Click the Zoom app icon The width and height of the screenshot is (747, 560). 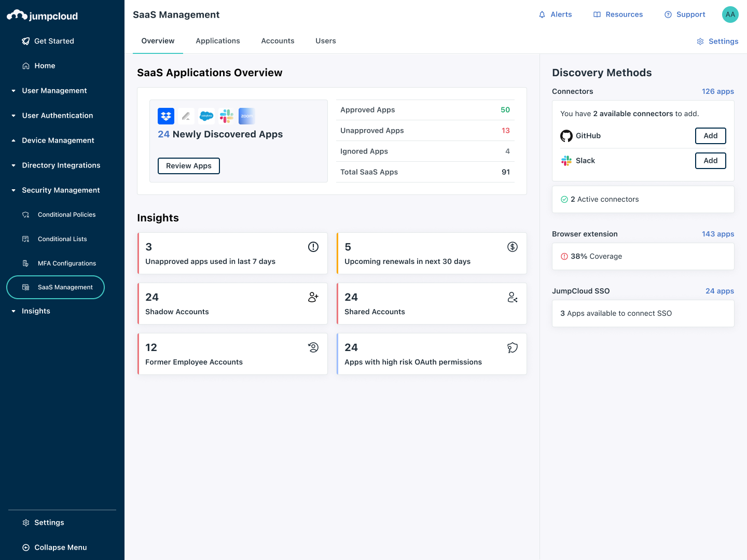tap(246, 116)
